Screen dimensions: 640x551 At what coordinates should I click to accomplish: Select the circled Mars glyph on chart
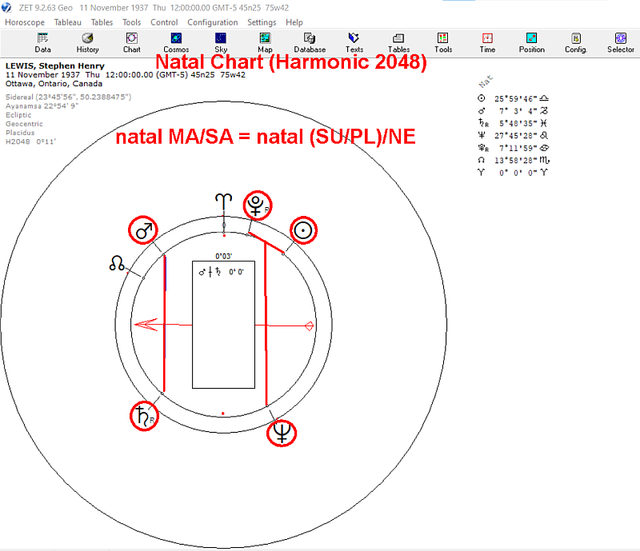coord(143,230)
